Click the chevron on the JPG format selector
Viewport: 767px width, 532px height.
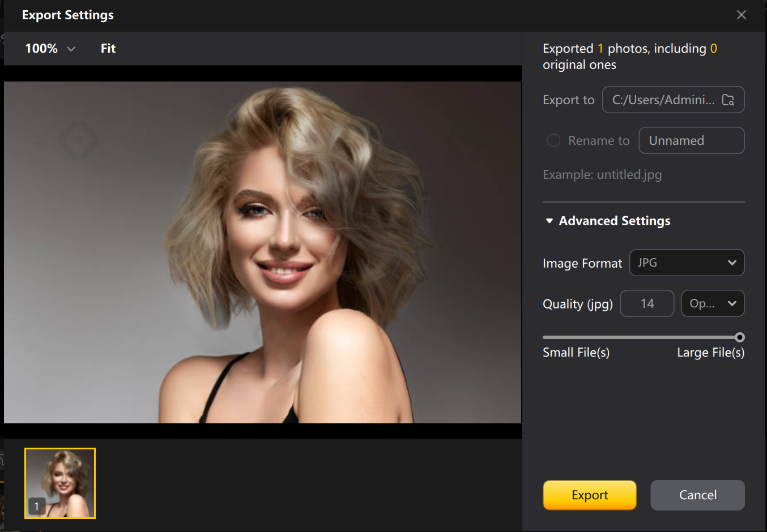point(733,263)
